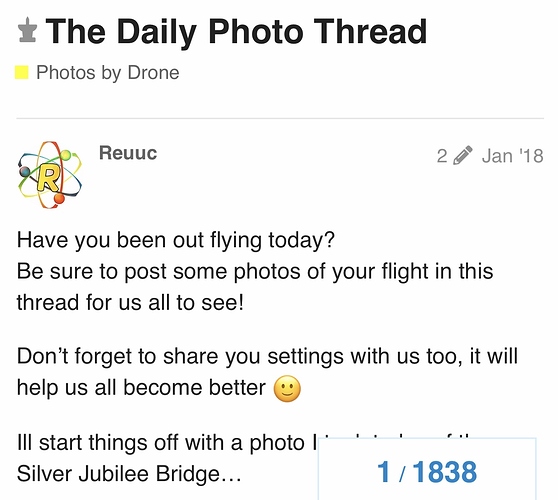Viewport: 558px width, 500px height.
Task: Click the edit count number 2
Action: [442, 156]
